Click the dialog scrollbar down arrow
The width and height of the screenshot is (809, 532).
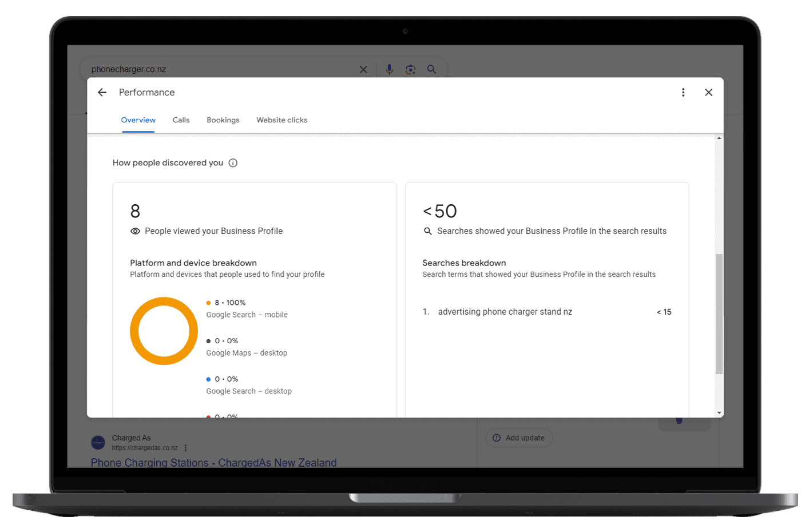tap(719, 412)
